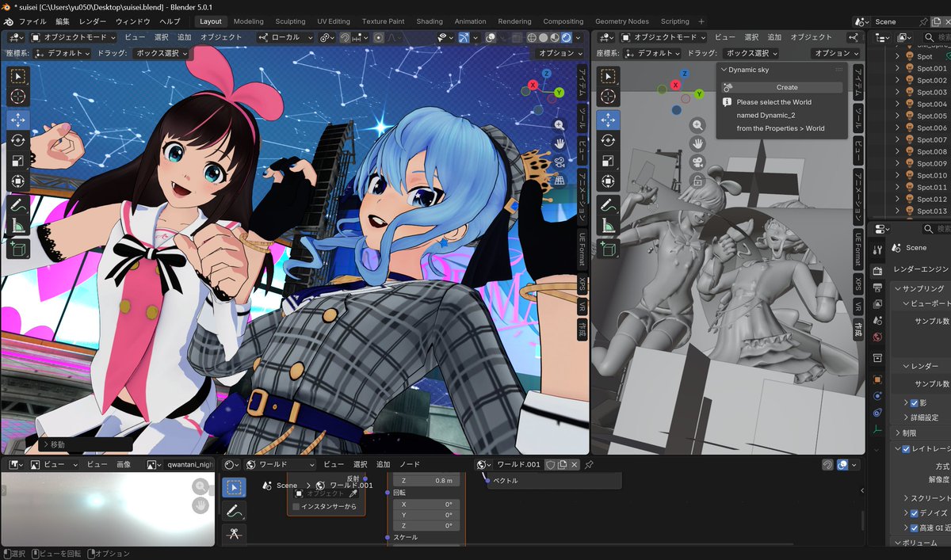The image size is (951, 560).
Task: Add a new workspace with plus button
Action: 701,21
